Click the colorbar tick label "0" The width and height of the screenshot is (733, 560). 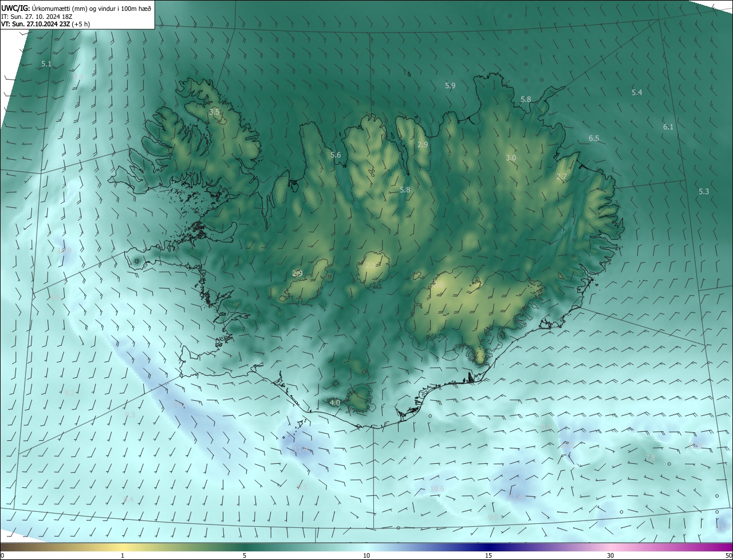2,555
